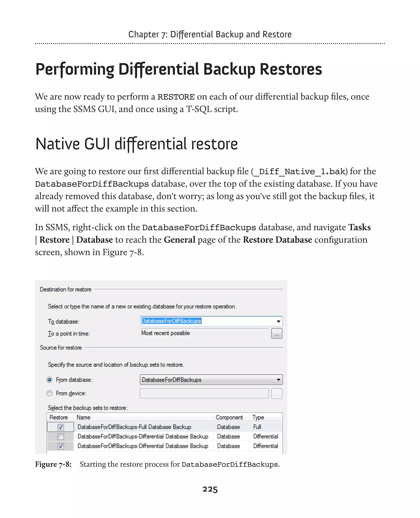
Task: Click the Figure 7-8 caption text
Action: (157, 464)
